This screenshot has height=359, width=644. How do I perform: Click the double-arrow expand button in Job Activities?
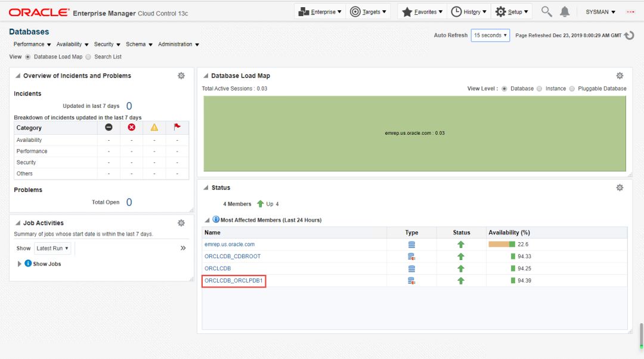coord(183,248)
